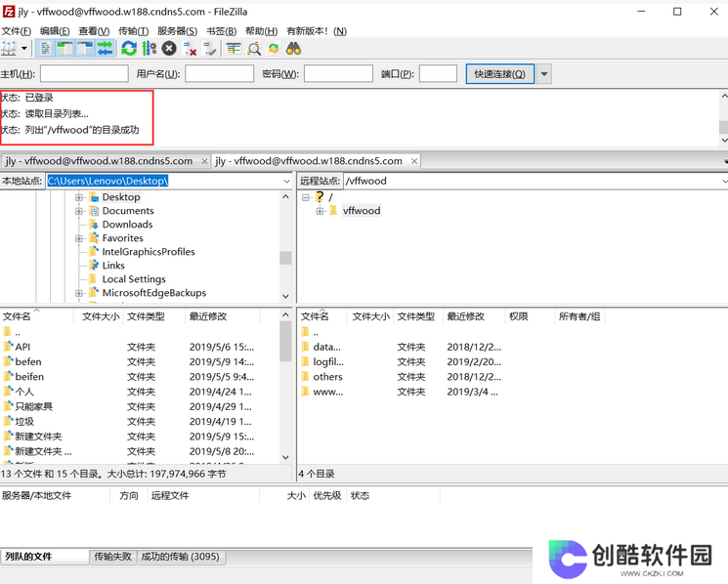728x584 pixels.
Task: Disconnect from the current server
Action: 190,48
